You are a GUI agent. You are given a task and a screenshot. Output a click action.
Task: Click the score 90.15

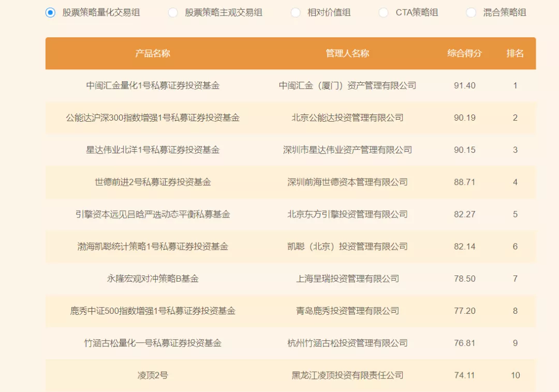click(464, 150)
